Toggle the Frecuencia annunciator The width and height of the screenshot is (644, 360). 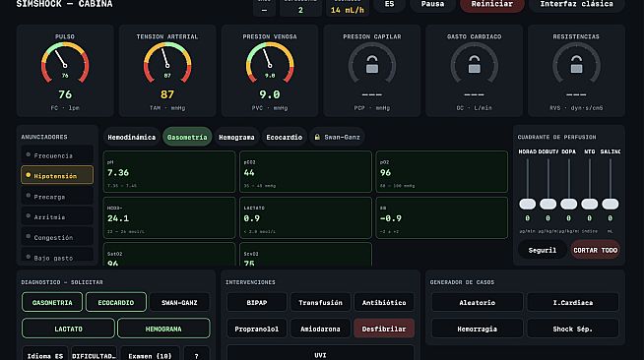57,155
